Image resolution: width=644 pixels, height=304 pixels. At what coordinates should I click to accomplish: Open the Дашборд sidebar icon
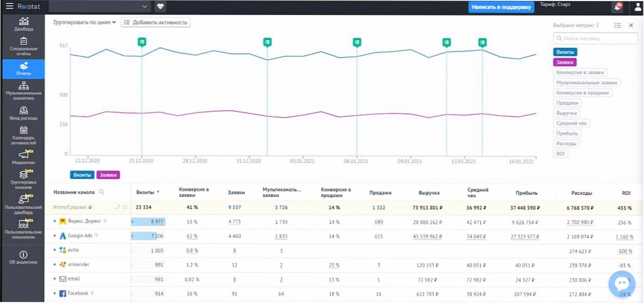tap(24, 25)
